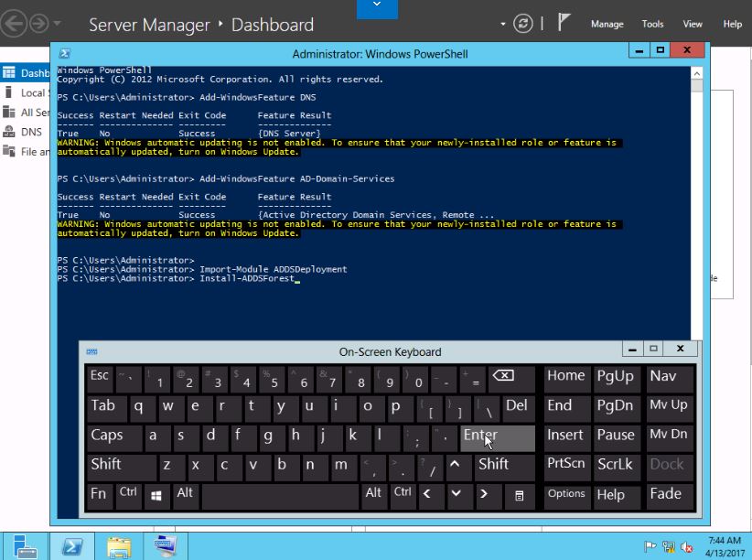Click the PrtScn key
752x560 pixels.
567,467
